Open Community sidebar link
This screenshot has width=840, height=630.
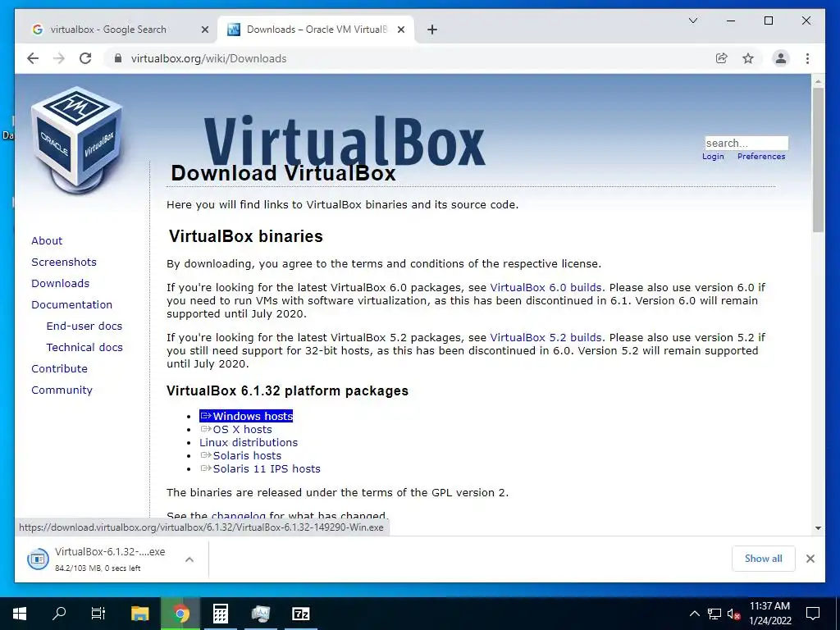click(62, 390)
